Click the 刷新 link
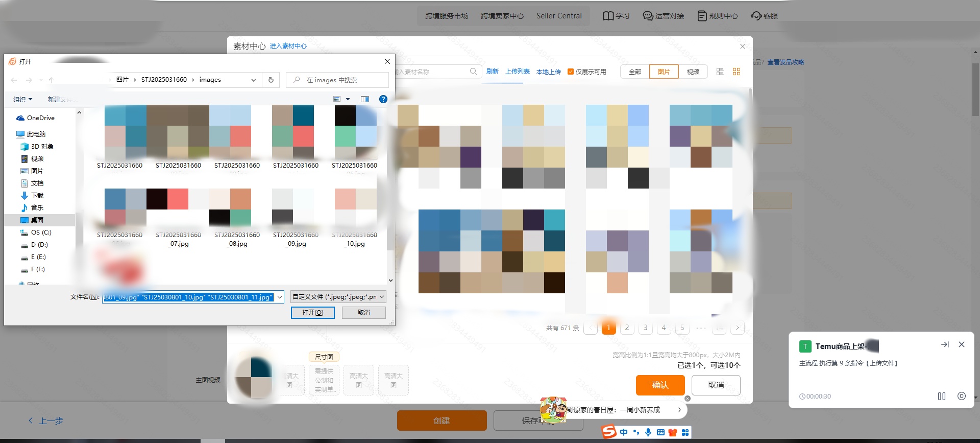Image resolution: width=980 pixels, height=443 pixels. pyautogui.click(x=493, y=72)
